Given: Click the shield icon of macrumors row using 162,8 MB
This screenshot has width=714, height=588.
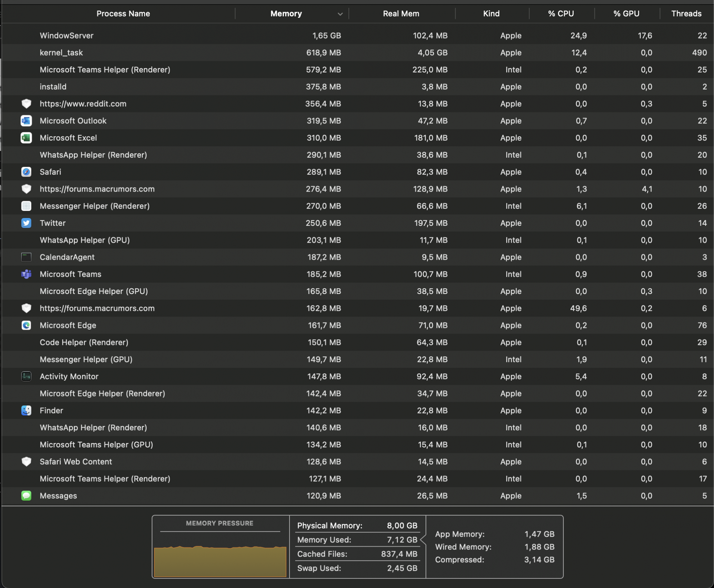Looking at the screenshot, I should point(26,308).
